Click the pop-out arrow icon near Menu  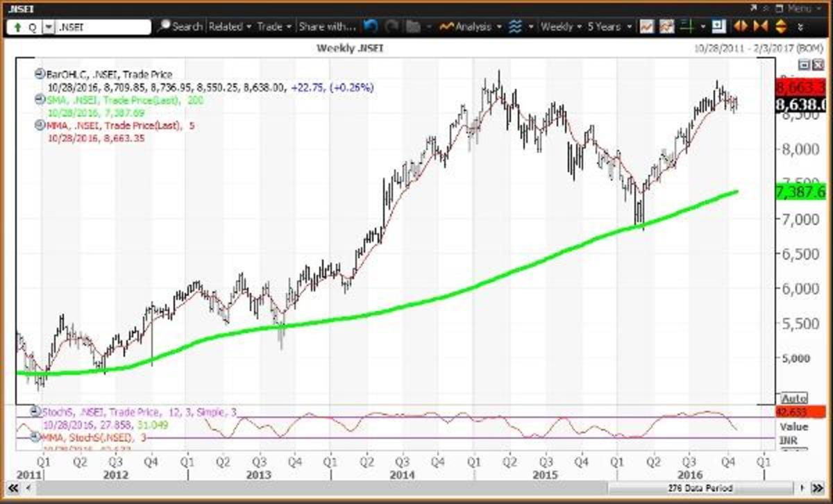pyautogui.click(x=755, y=8)
